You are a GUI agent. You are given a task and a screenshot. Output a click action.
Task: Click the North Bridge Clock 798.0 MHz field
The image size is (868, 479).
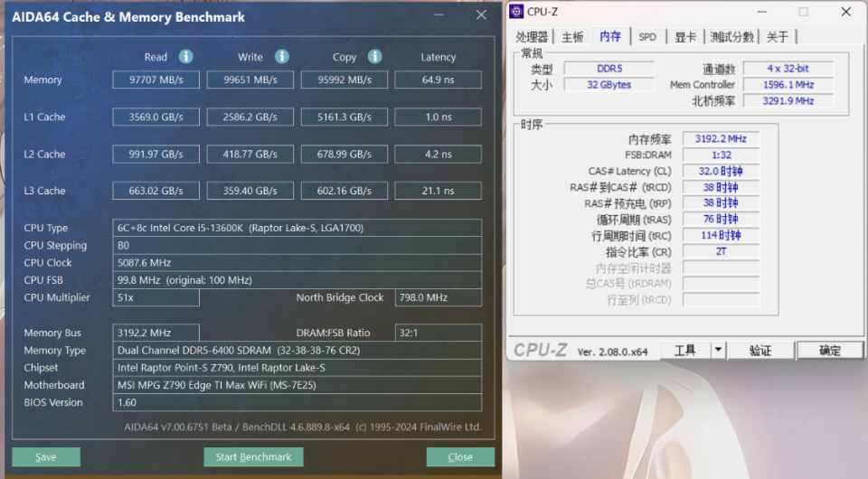pos(438,297)
